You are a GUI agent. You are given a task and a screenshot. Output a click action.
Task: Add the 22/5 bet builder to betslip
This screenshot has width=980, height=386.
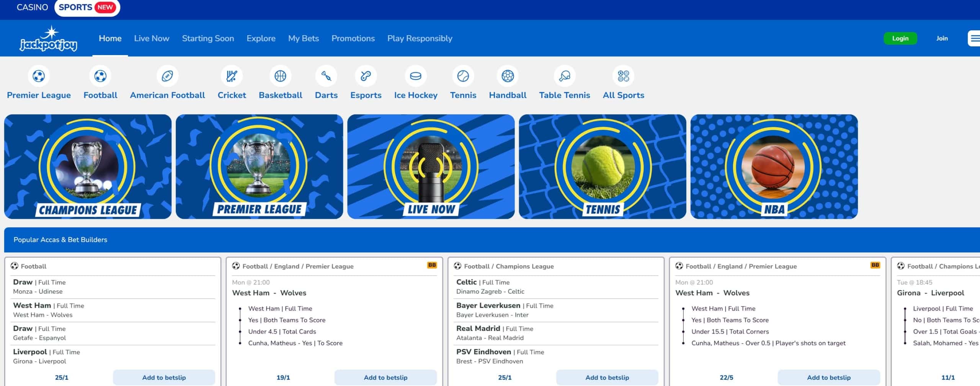tap(829, 377)
